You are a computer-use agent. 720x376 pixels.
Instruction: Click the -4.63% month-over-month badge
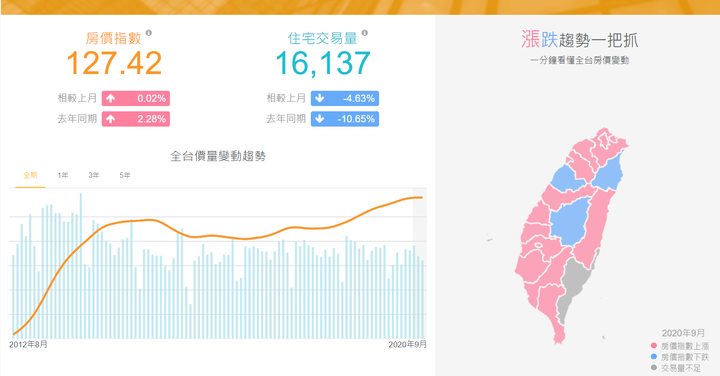coord(345,99)
